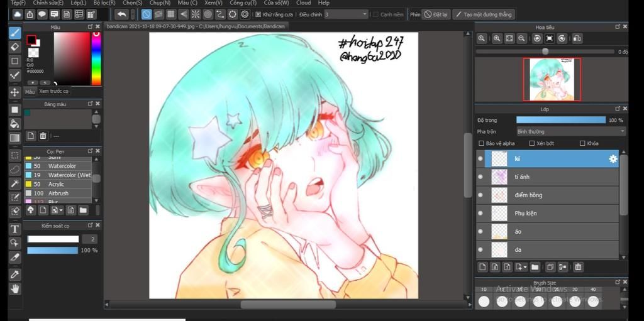Open the Điều chỉnh value dropdown

click(x=346, y=14)
